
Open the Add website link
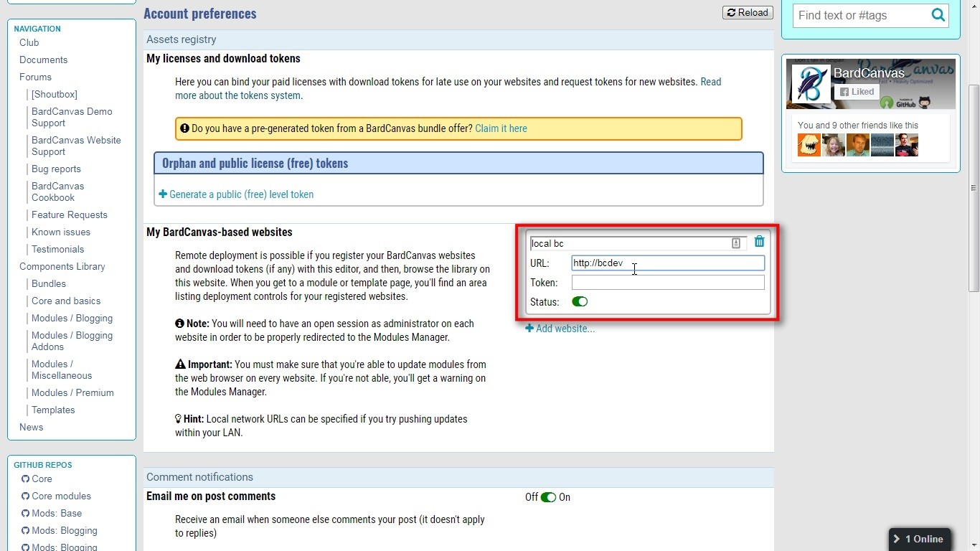[560, 329]
